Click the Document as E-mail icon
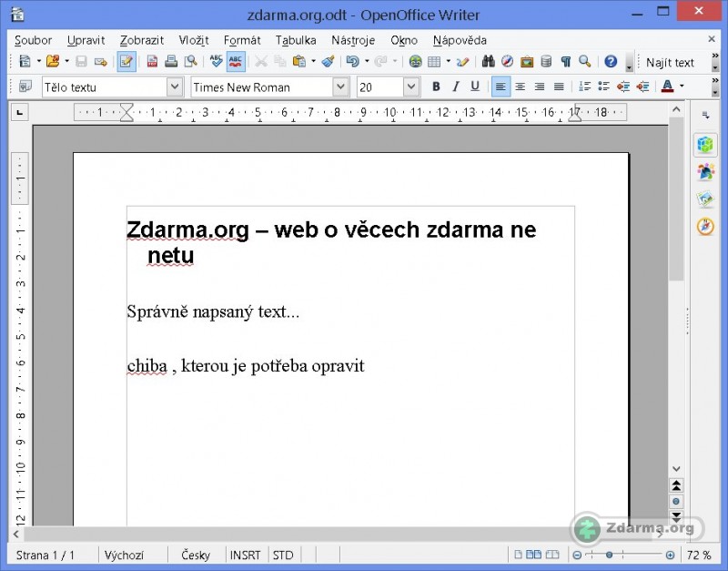 point(101,61)
